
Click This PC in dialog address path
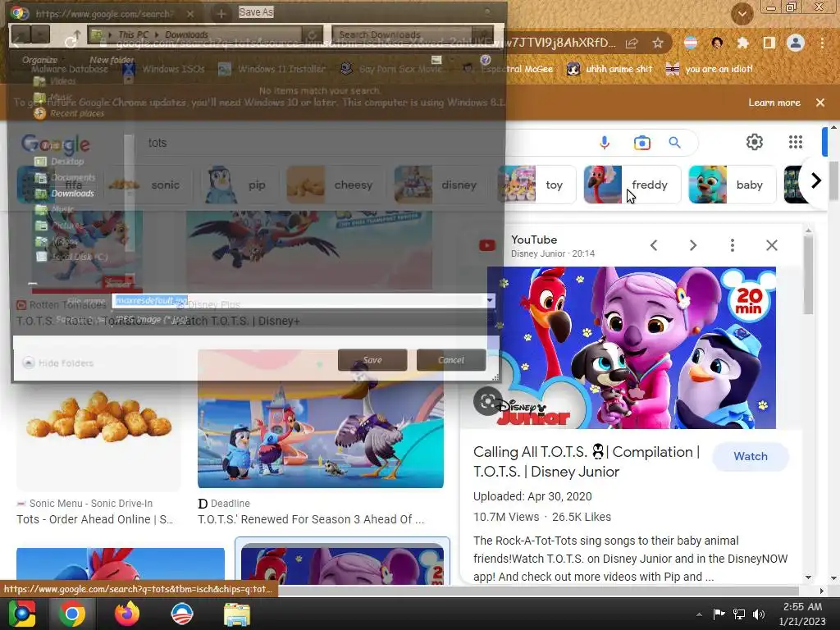pyautogui.click(x=133, y=34)
